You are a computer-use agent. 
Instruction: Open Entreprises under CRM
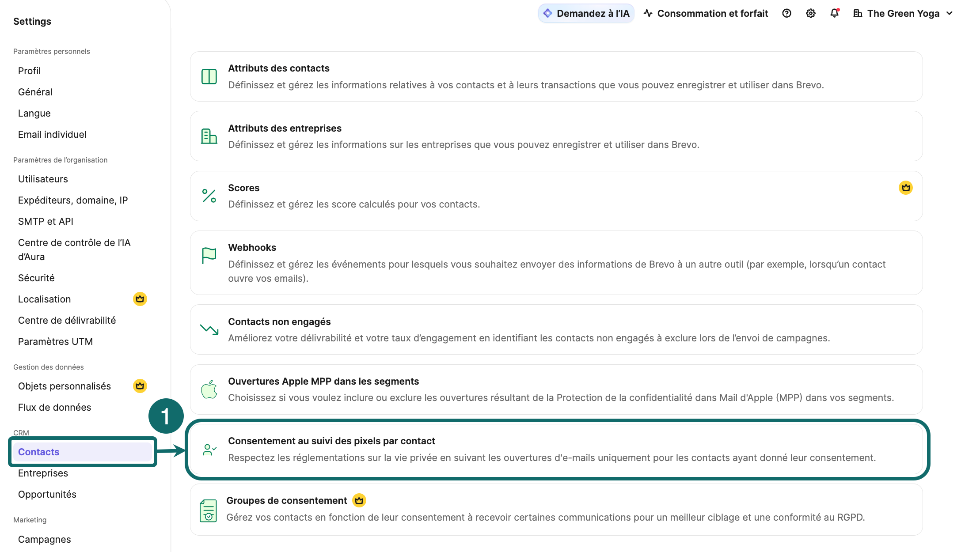pyautogui.click(x=43, y=473)
